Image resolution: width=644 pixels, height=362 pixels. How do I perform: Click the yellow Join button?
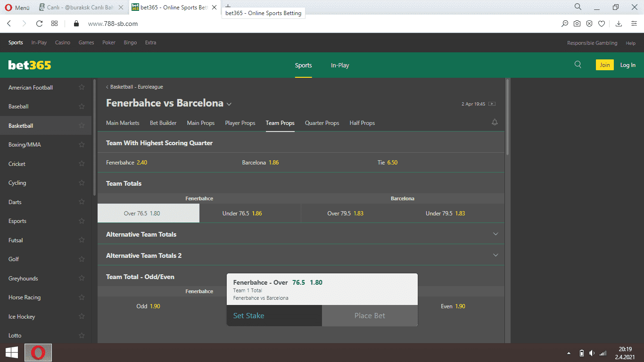coord(605,65)
